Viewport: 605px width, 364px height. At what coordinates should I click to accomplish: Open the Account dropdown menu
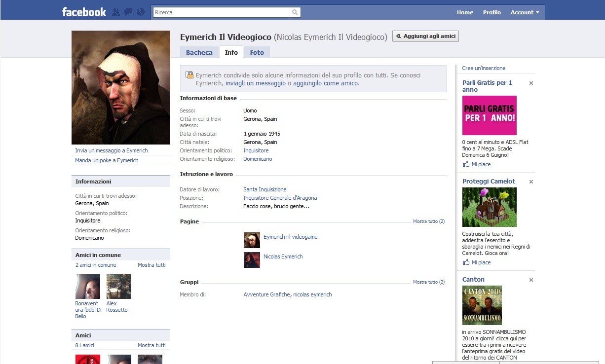525,12
